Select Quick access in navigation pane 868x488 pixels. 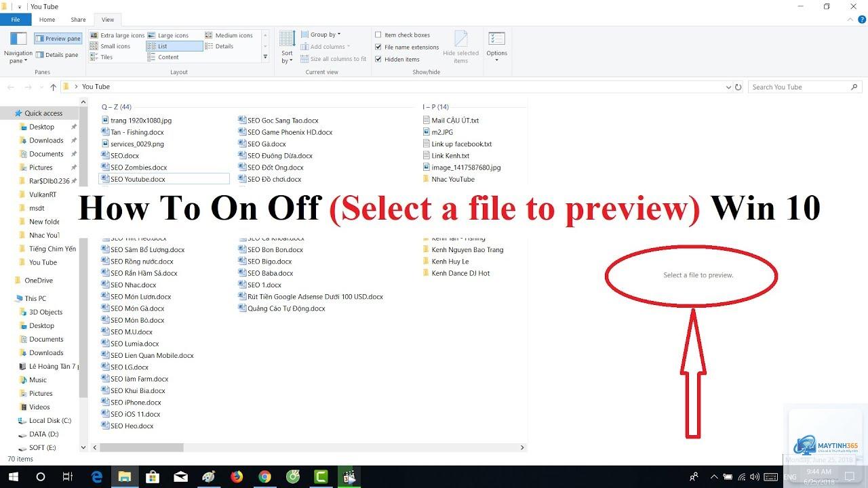(43, 113)
